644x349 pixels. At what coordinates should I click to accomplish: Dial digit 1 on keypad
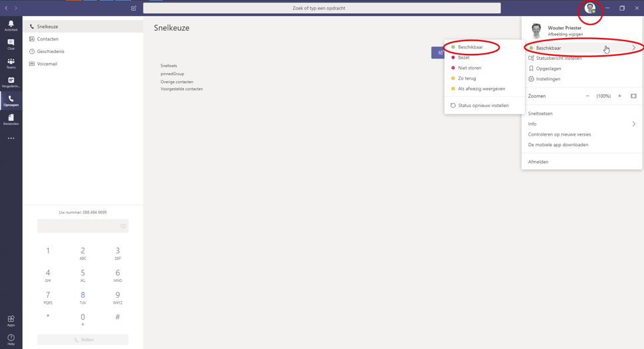click(x=48, y=252)
